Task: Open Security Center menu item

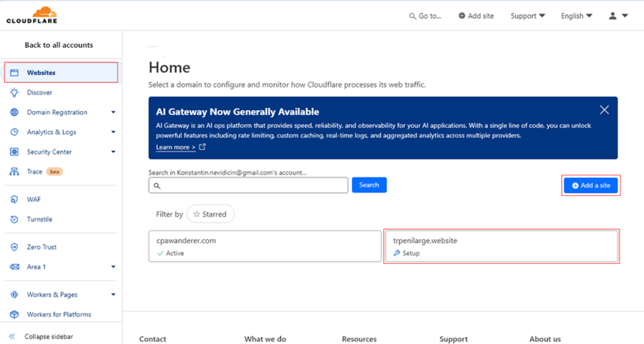Action: coord(49,152)
